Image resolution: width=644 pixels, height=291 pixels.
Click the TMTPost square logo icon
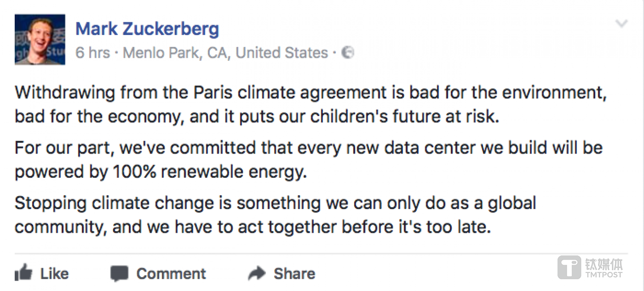pyautogui.click(x=569, y=267)
